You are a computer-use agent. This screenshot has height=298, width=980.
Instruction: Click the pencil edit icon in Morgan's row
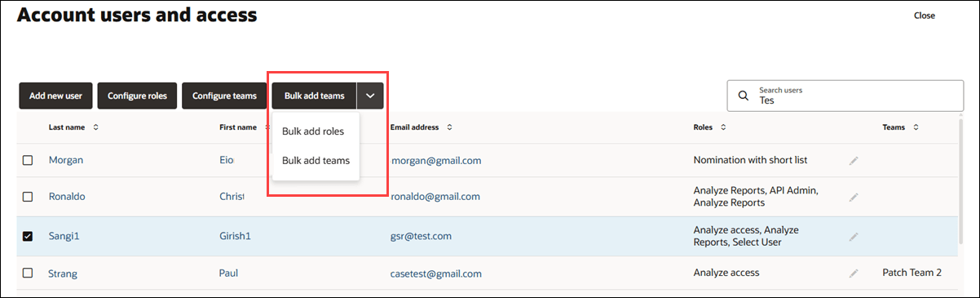click(854, 161)
